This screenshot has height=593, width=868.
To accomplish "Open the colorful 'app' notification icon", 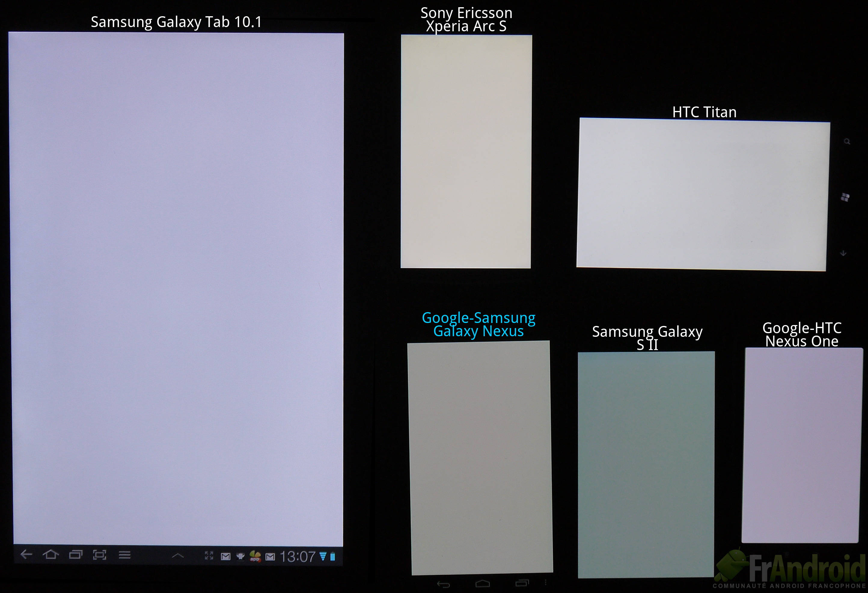I will (255, 556).
